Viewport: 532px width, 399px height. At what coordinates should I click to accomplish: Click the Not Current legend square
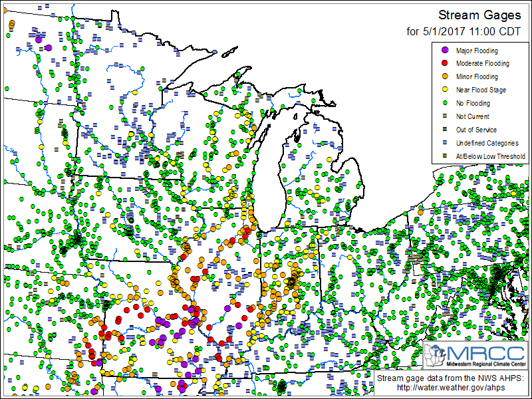[x=445, y=116]
